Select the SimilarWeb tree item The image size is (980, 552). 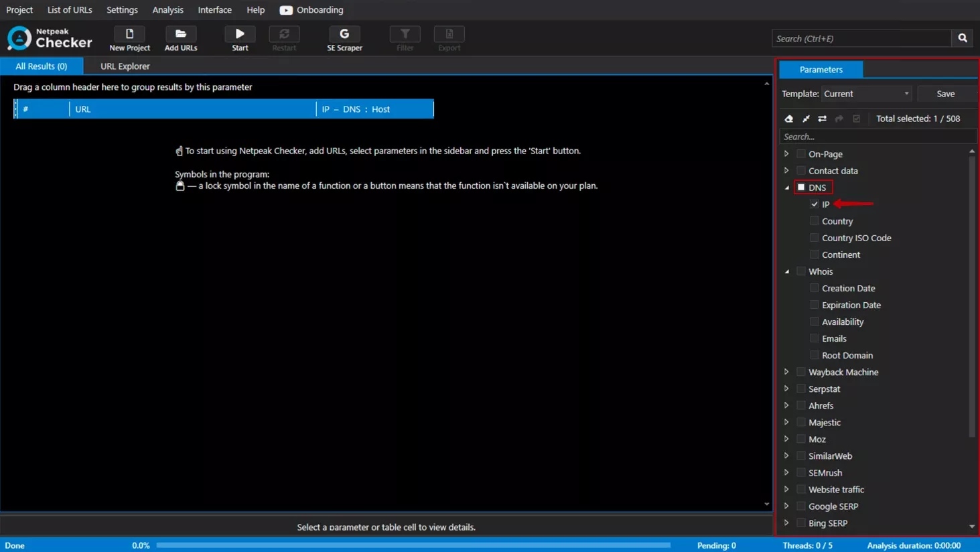point(830,456)
